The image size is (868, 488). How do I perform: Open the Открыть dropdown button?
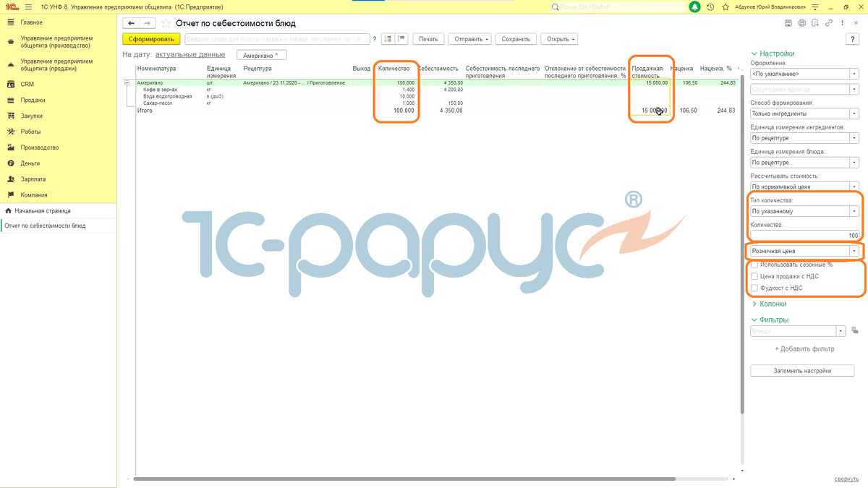561,39
